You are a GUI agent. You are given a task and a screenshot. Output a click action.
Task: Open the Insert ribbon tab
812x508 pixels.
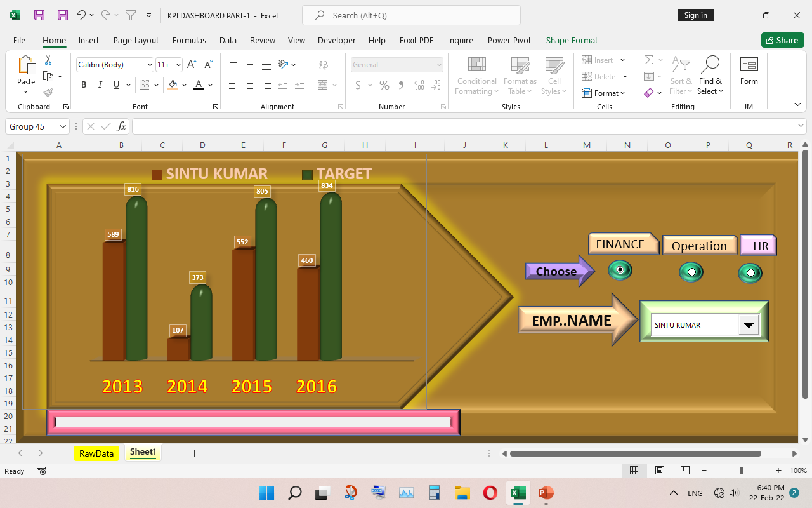tap(89, 40)
